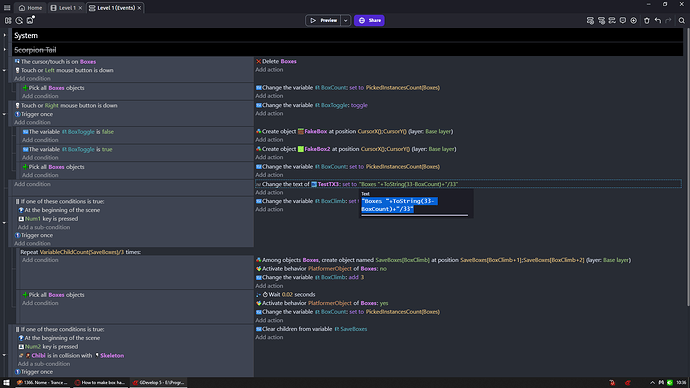Launch the game Preview

coord(323,20)
